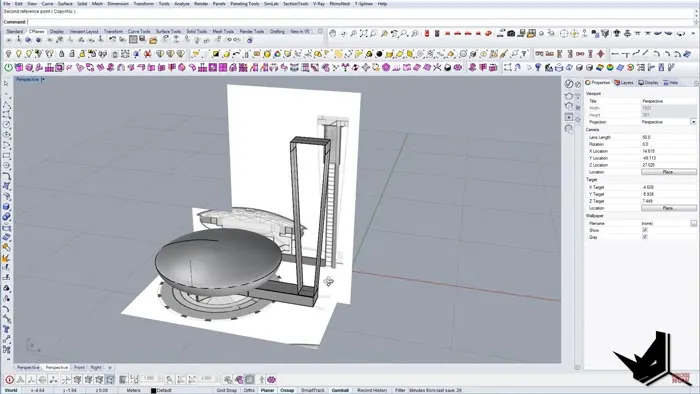
Task: Select the Pan hand tool icon
Action: pyautogui.click(x=333, y=33)
